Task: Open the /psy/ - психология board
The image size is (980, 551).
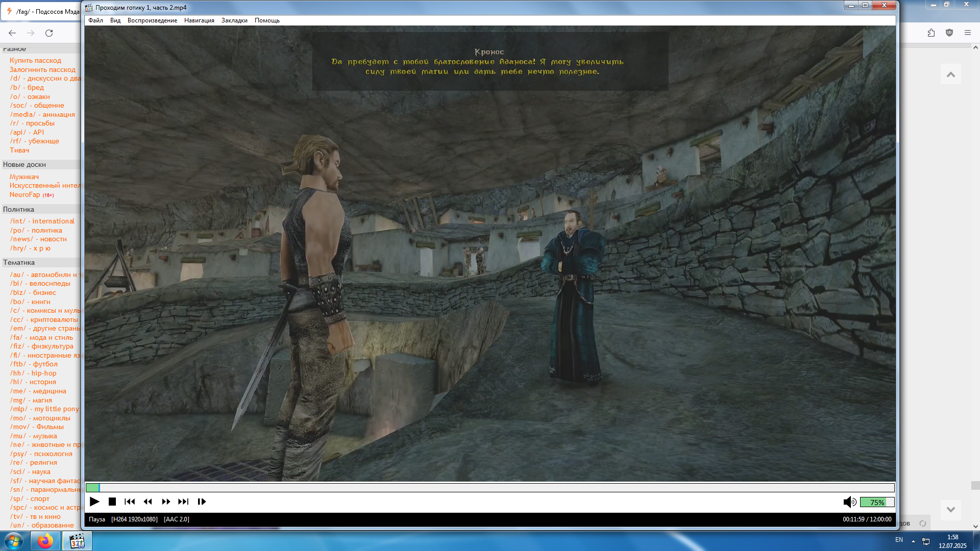Action: point(41,454)
